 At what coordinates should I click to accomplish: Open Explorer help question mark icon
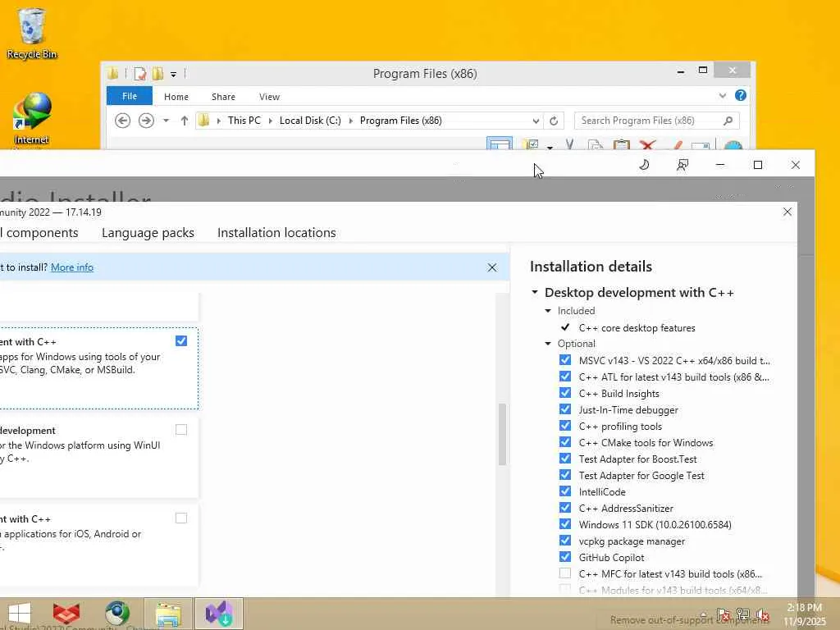pyautogui.click(x=741, y=95)
